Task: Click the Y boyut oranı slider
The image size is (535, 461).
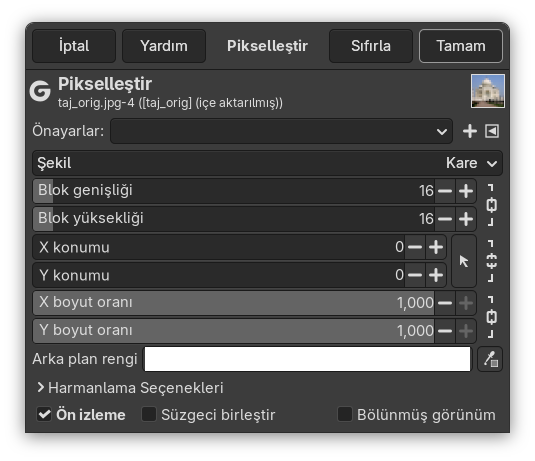Action: click(x=233, y=331)
